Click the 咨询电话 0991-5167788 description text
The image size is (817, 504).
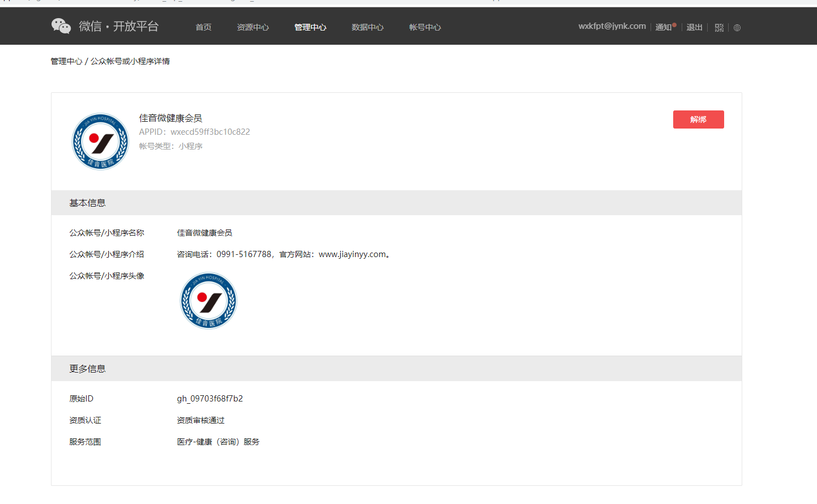coord(284,254)
